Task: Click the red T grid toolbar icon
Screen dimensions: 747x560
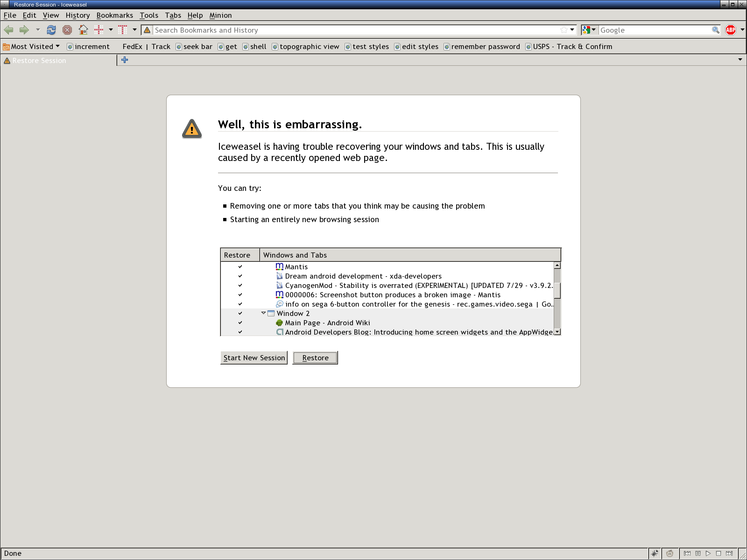Action: (123, 30)
